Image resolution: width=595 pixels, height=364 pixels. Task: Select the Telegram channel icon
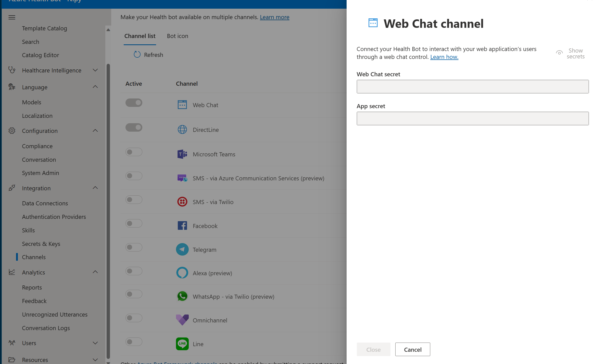pos(182,249)
